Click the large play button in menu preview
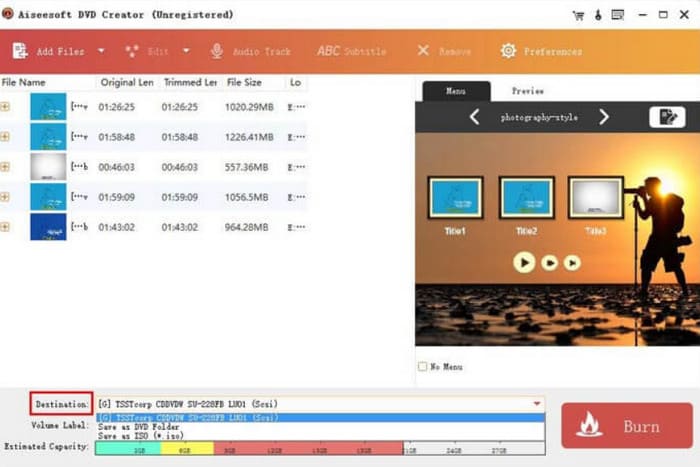Screen dimensions: 700x467 point(524,263)
